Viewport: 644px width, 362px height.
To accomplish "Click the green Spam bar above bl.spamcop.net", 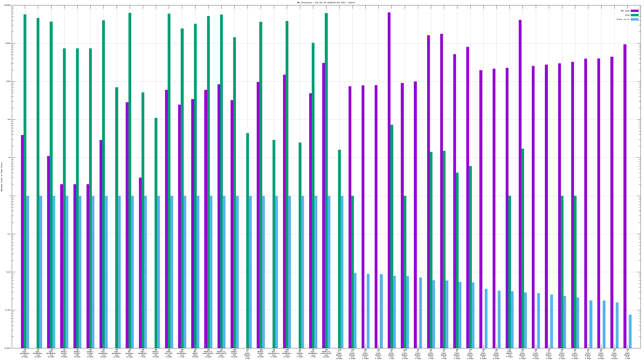I will click(x=130, y=175).
